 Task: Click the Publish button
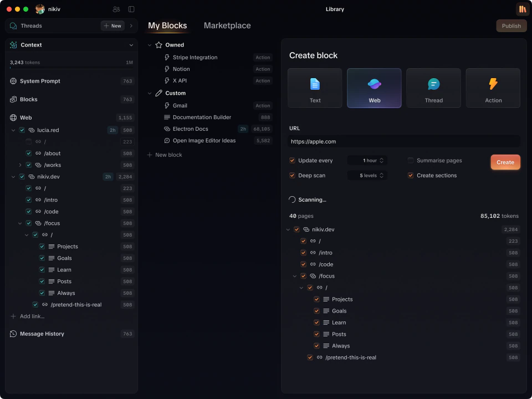510,25
